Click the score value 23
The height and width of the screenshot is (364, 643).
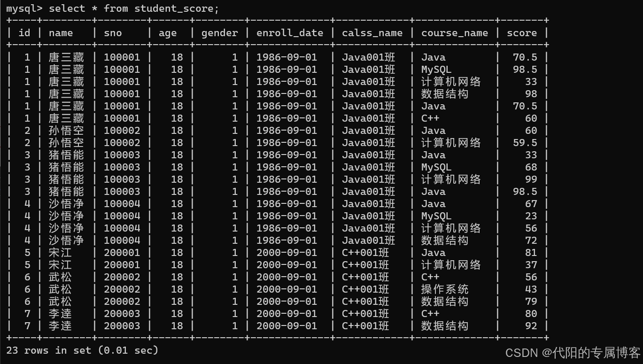pos(531,216)
